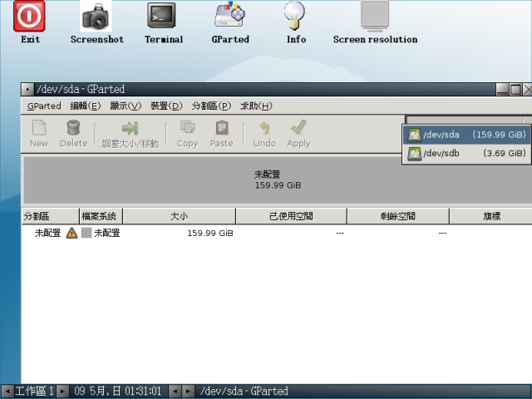The height and width of the screenshot is (399, 532).
Task: Open the 求助(H) menu
Action: [256, 106]
